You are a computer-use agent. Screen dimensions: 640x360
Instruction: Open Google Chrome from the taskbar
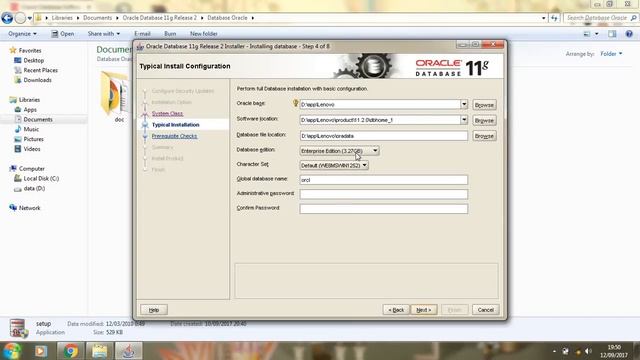[70, 351]
